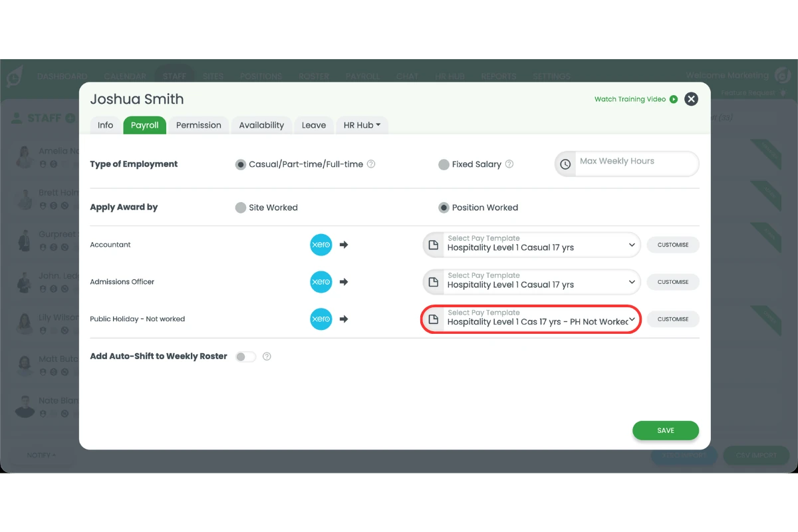Click the clock icon beside Max Weekly Hours
The image size is (798, 532).
[565, 164]
